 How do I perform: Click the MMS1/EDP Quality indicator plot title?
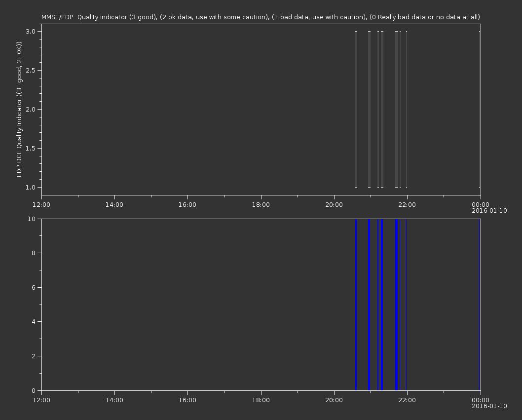(x=261, y=17)
